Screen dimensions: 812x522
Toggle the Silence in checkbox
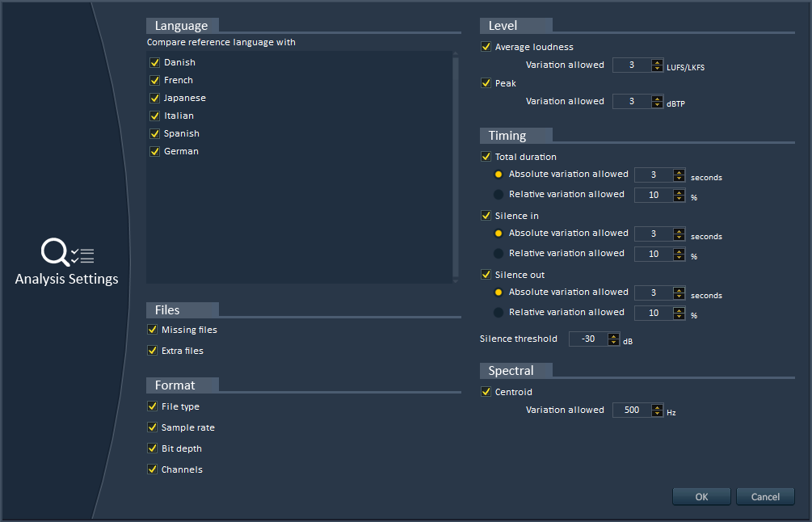click(486, 216)
